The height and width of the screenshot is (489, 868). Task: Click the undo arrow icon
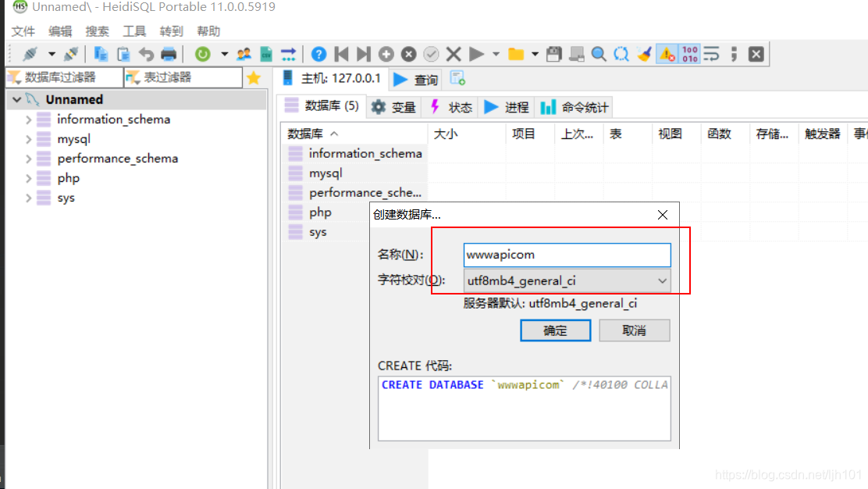pyautogui.click(x=146, y=54)
